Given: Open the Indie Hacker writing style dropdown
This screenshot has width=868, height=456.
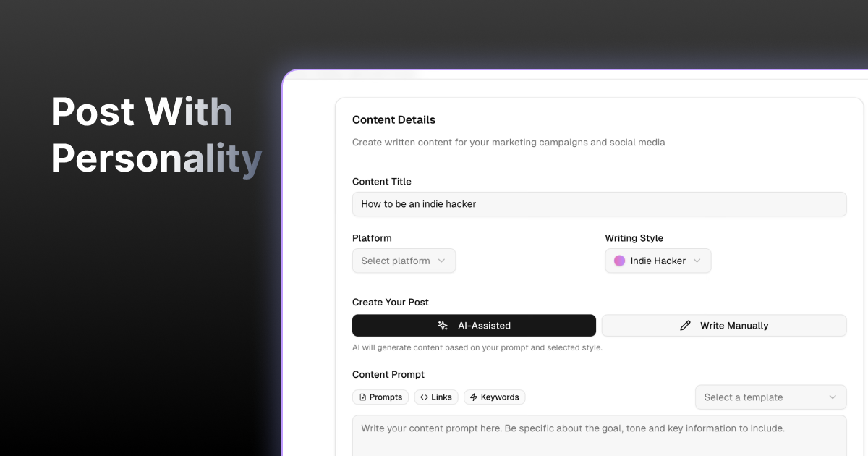Looking at the screenshot, I should 658,261.
